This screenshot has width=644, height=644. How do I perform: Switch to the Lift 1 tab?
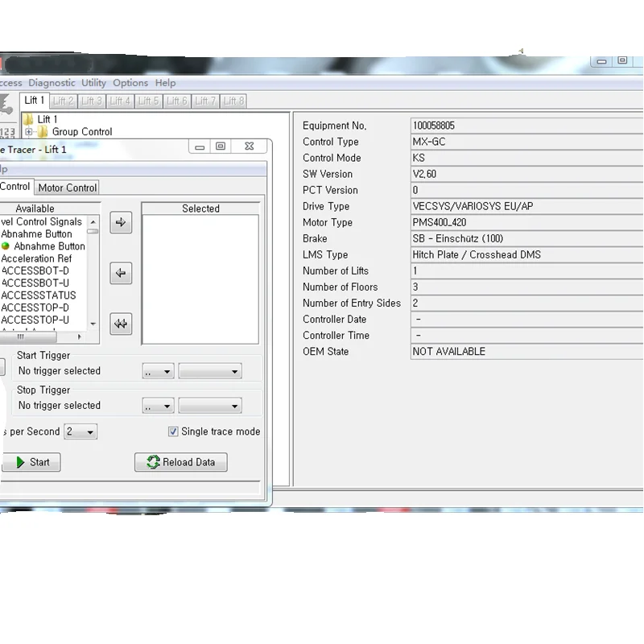[x=35, y=101]
